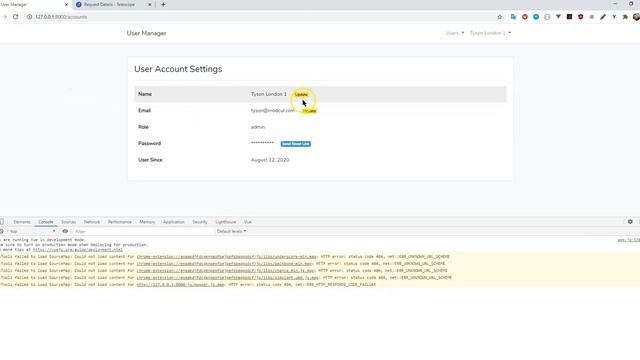Open the Sources DevTools tab
This screenshot has height=360, width=640.
(x=69, y=222)
